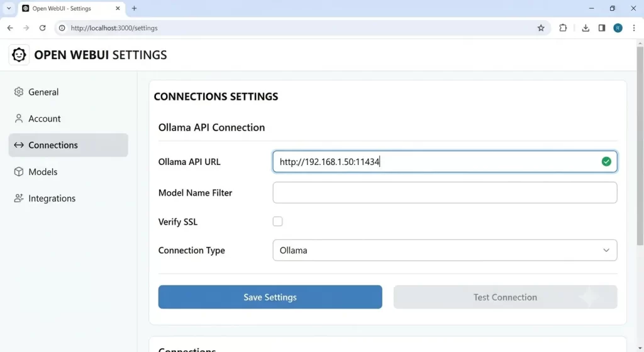This screenshot has width=644, height=352.
Task: Open the Account settings section
Action: [68, 118]
